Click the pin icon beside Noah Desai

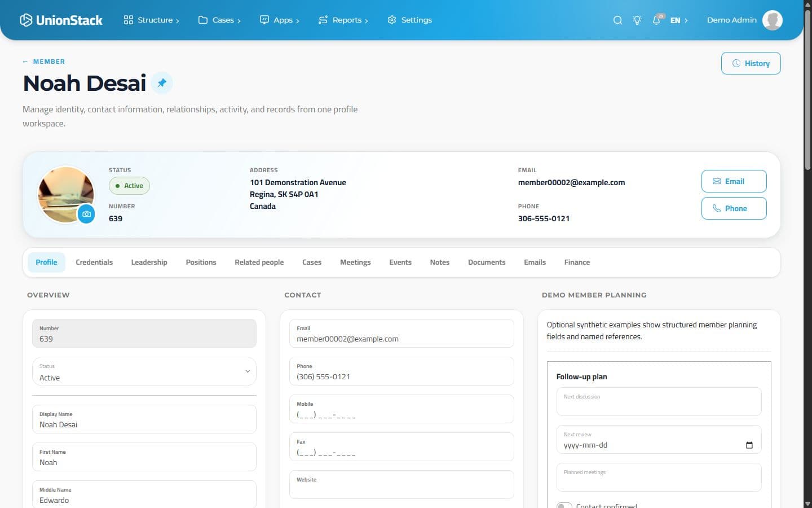click(162, 83)
